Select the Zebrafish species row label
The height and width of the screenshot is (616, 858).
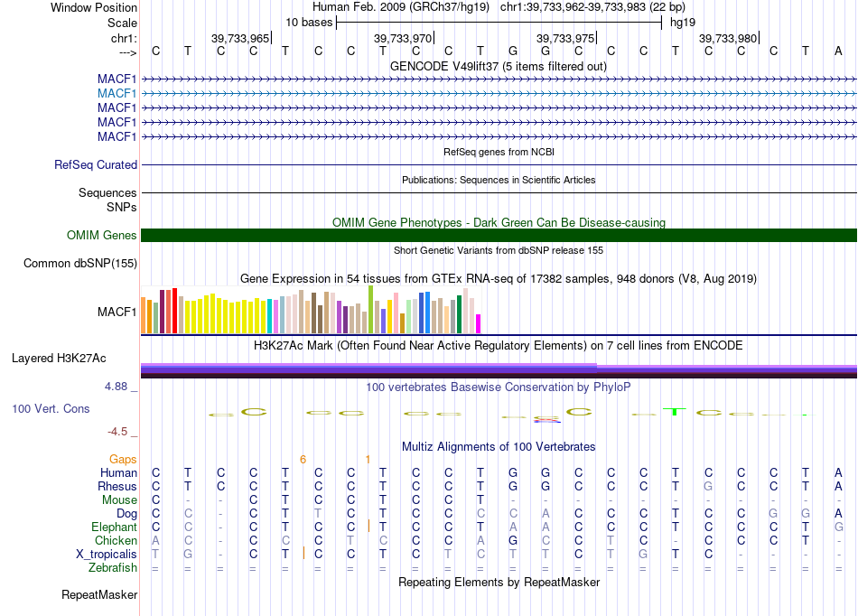113,567
